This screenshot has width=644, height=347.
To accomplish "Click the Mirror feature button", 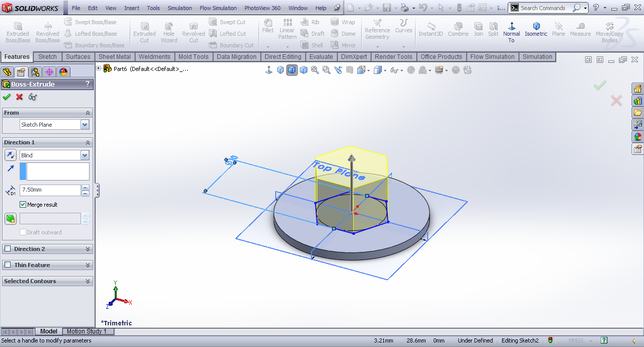I will point(343,45).
